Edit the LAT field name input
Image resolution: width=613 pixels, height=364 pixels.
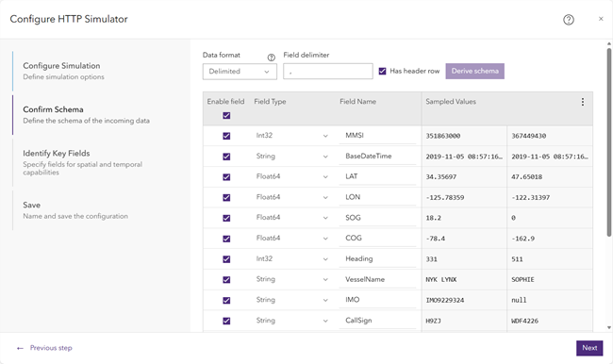(x=377, y=176)
